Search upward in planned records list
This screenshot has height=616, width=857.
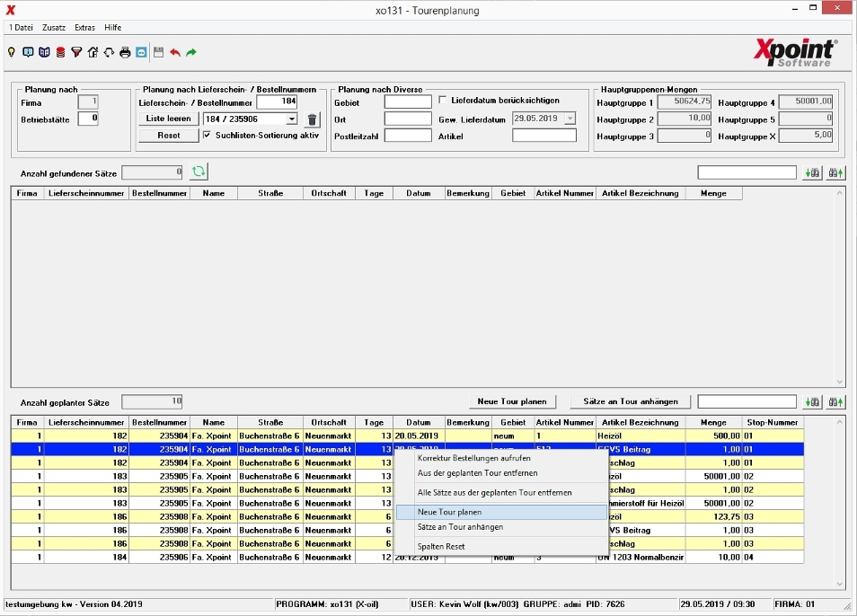coord(835,402)
